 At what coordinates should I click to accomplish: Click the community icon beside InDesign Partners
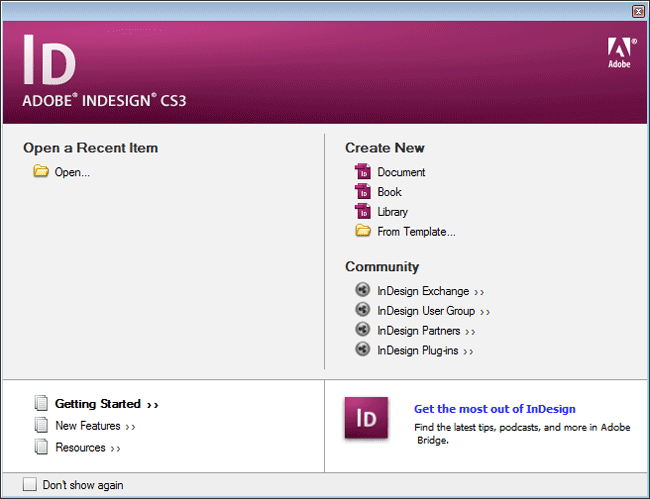tap(362, 329)
